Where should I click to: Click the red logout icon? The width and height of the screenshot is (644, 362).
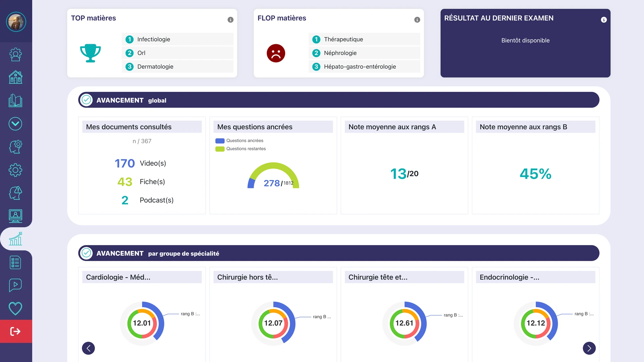click(x=15, y=331)
